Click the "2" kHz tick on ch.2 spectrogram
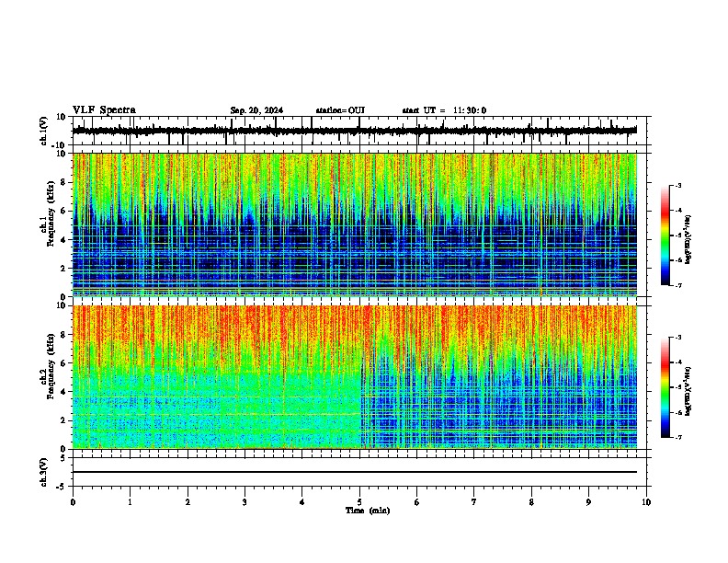Viewport: 728px width, 563px height. click(x=63, y=420)
